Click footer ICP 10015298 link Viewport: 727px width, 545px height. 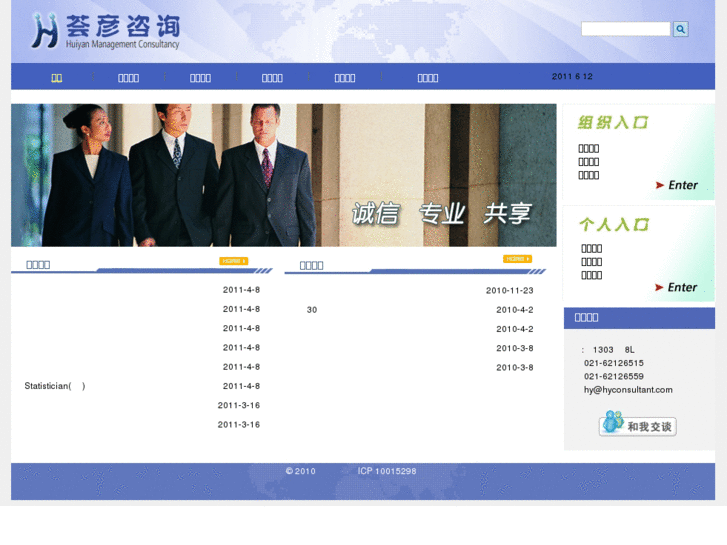click(x=387, y=471)
